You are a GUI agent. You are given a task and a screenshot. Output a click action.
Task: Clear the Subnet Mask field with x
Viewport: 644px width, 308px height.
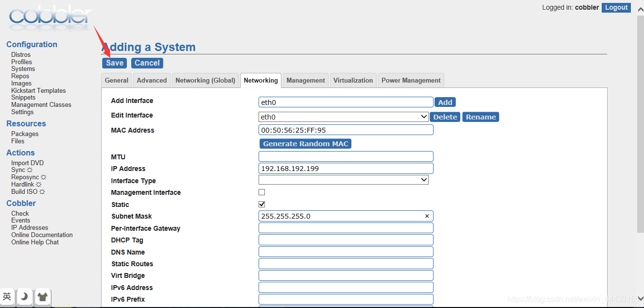coord(427,216)
